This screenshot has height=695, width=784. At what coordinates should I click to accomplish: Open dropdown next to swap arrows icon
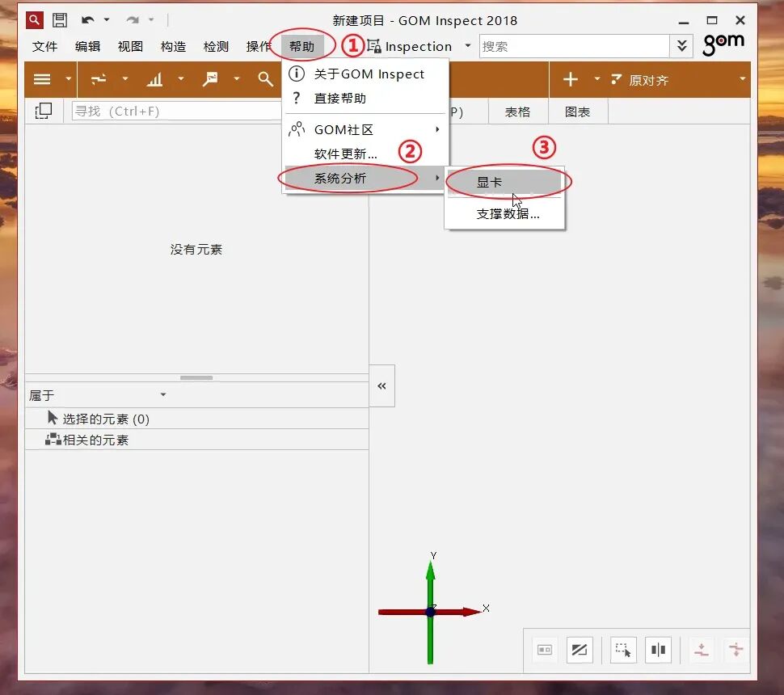tap(125, 78)
